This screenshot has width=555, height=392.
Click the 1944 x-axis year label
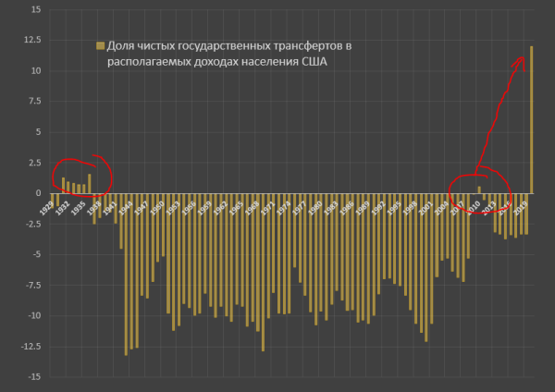[x=125, y=208]
